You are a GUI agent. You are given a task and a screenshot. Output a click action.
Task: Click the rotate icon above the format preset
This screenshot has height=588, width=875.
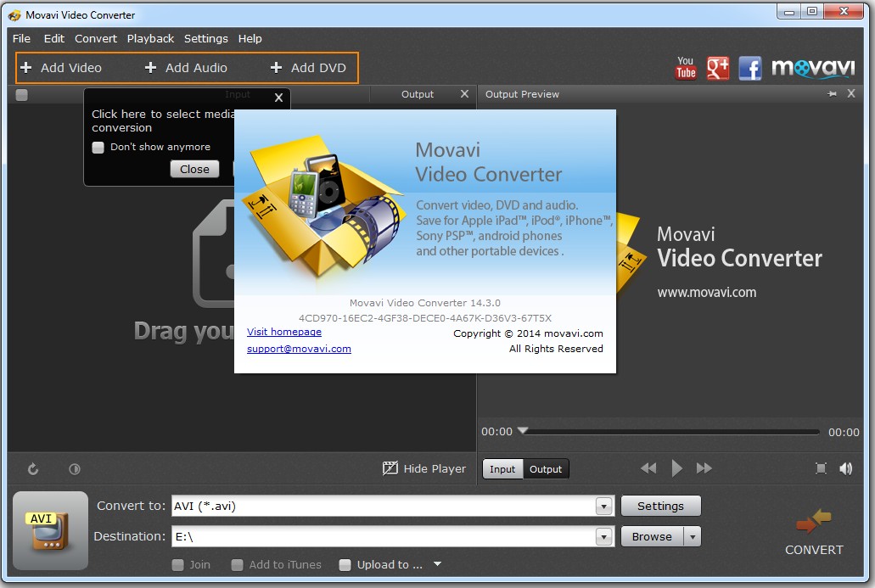[32, 468]
